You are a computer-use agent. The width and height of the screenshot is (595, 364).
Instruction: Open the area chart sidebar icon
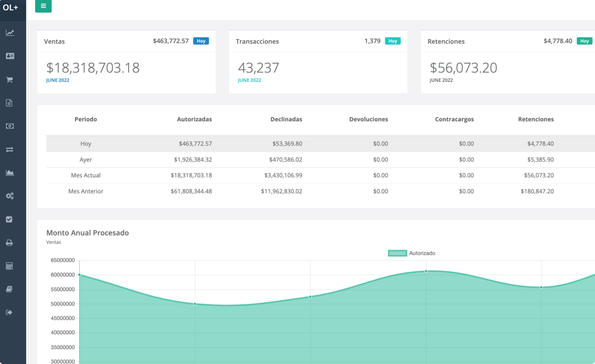(x=10, y=173)
